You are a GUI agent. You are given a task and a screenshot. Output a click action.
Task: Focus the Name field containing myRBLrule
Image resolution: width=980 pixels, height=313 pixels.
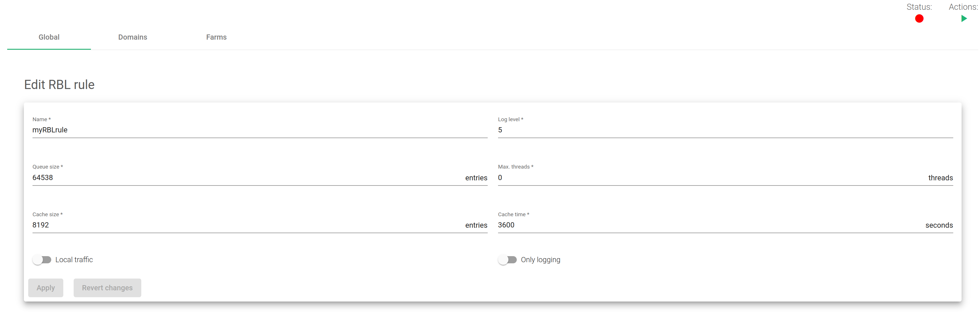[x=260, y=130]
